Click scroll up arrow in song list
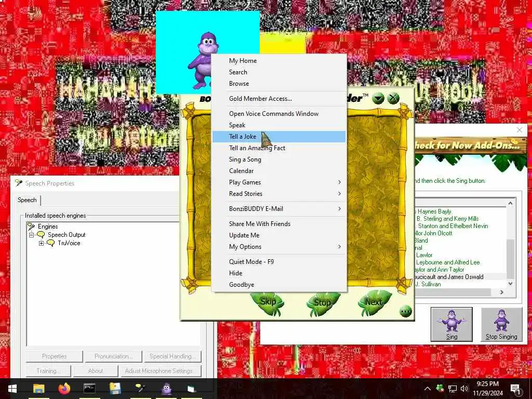This screenshot has width=532, height=399. click(510, 204)
